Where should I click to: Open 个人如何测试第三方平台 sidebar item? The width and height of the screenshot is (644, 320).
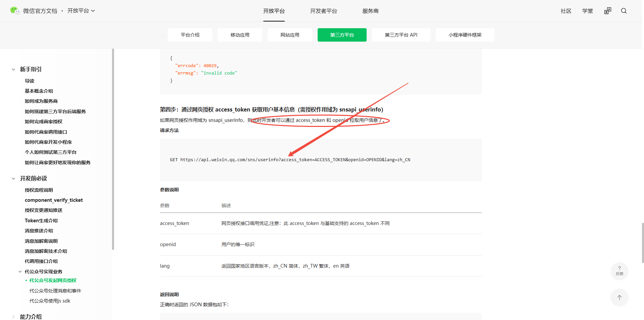pyautogui.click(x=51, y=152)
